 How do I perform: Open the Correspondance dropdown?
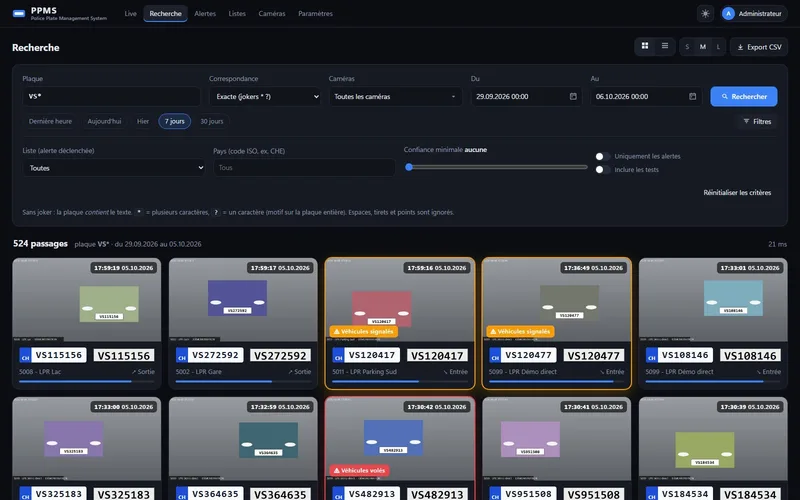[265, 96]
